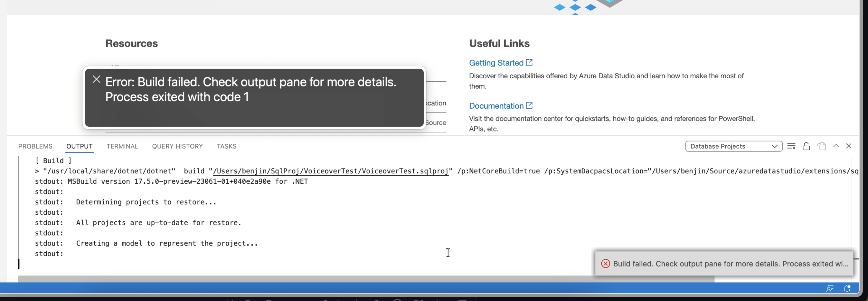
Task: Close the large error notification overlay
Action: 97,79
